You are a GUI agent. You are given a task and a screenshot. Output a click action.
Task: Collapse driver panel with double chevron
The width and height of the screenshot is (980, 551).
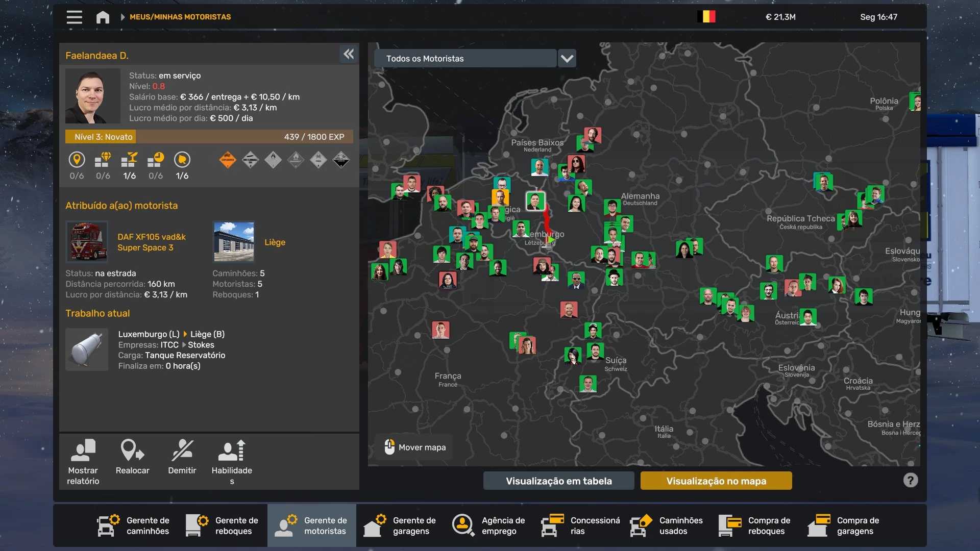click(349, 54)
